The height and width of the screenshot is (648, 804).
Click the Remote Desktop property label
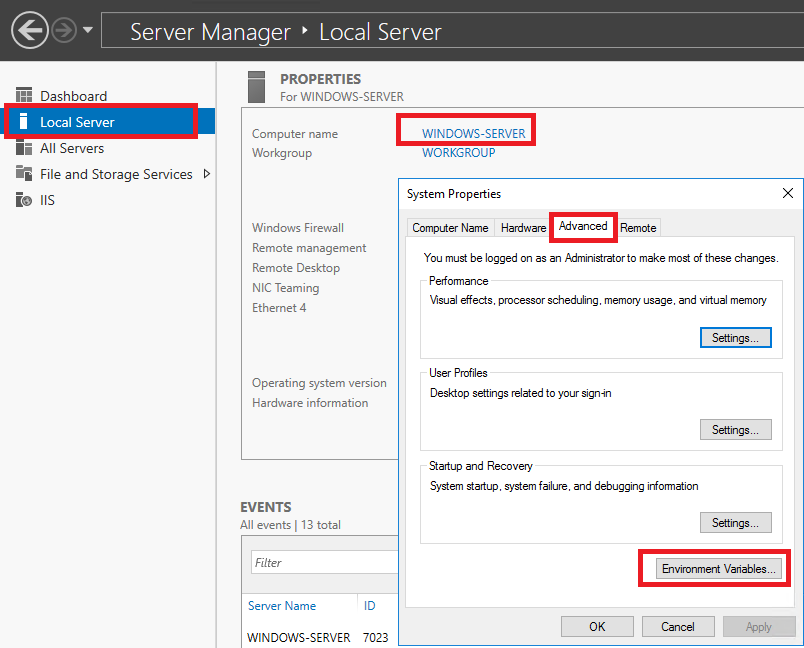(x=296, y=268)
